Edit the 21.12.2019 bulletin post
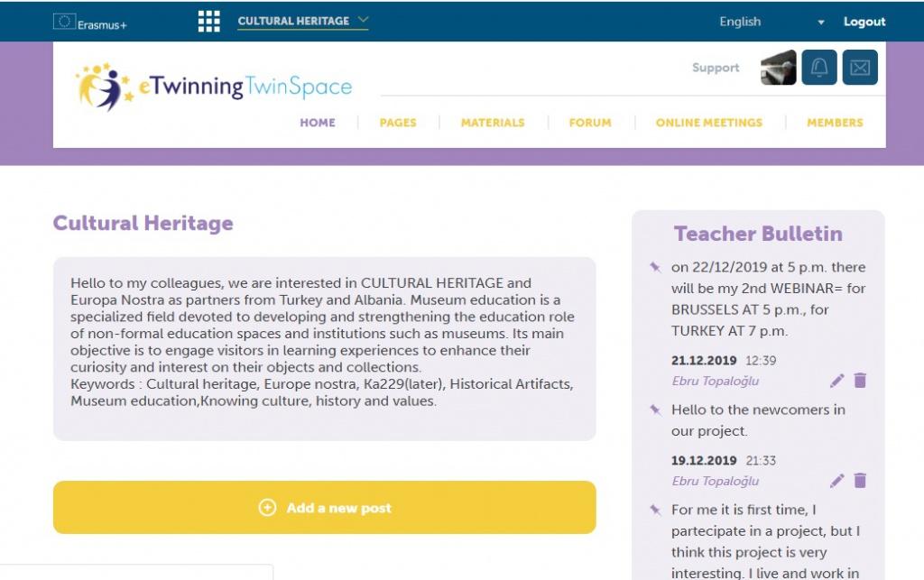The image size is (924, 580). tap(837, 381)
